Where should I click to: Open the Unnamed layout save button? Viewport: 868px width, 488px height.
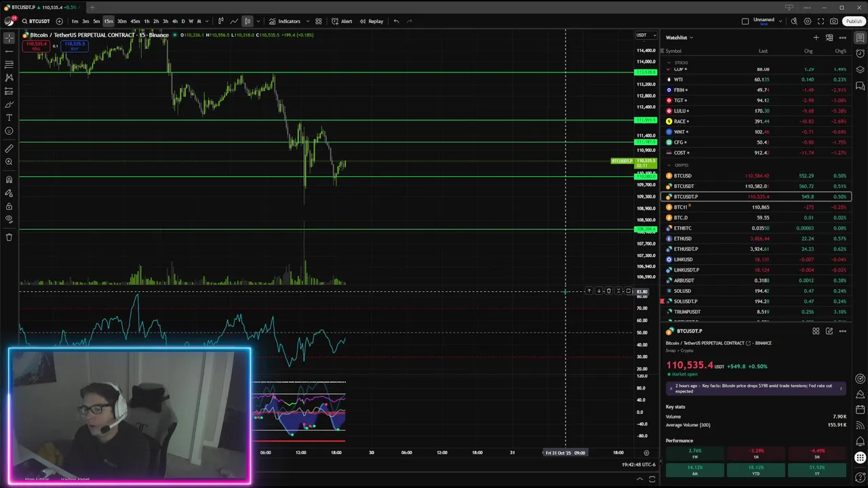763,21
